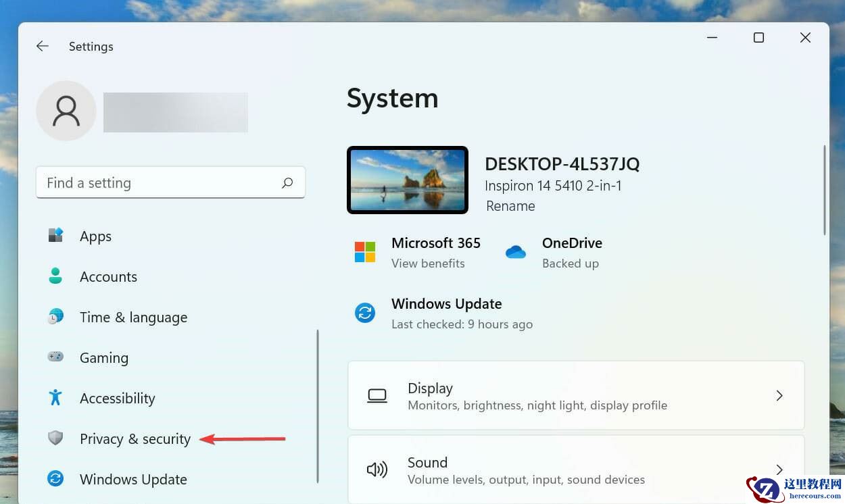This screenshot has height=504, width=845.
Task: Click the sidebar Windows Update icon
Action: [x=55, y=479]
